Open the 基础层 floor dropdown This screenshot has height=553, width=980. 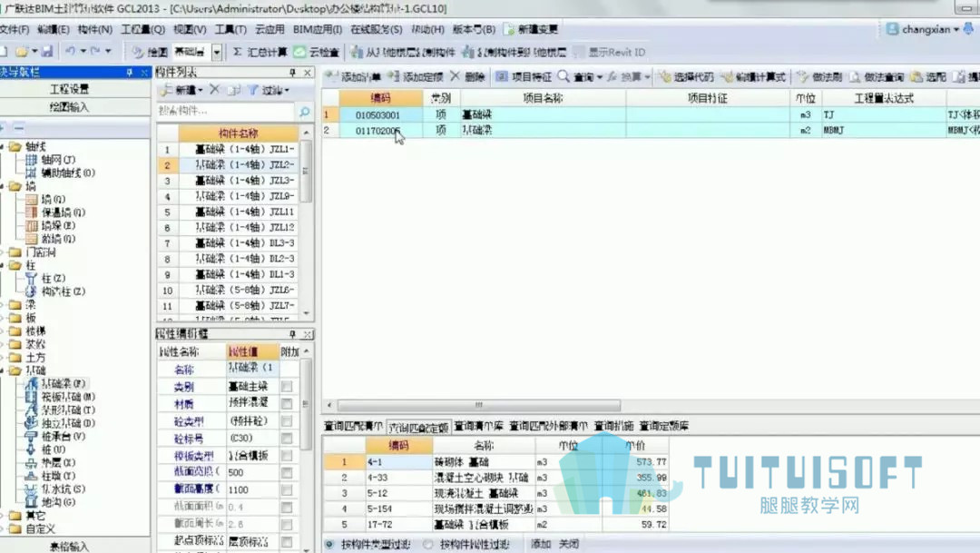[x=217, y=52]
